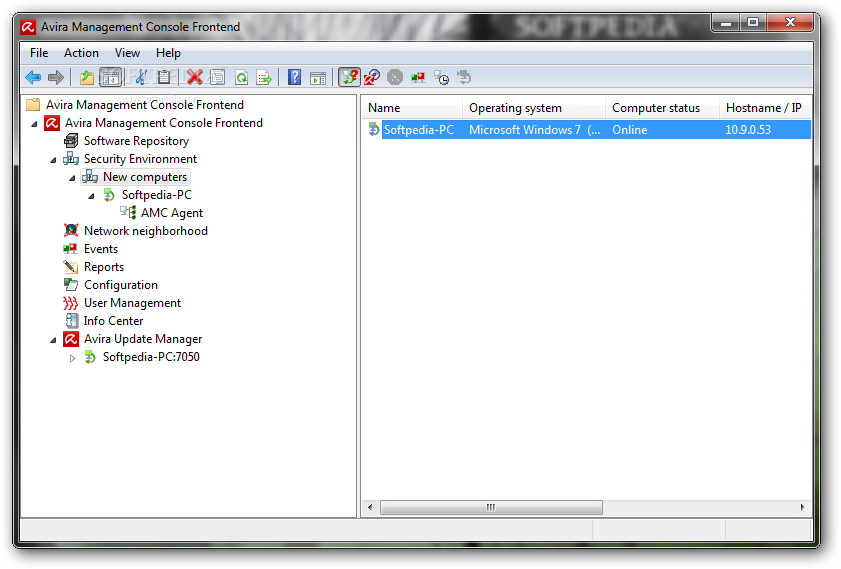Click the red X Delete icon
The height and width of the screenshot is (569, 841).
tap(194, 78)
